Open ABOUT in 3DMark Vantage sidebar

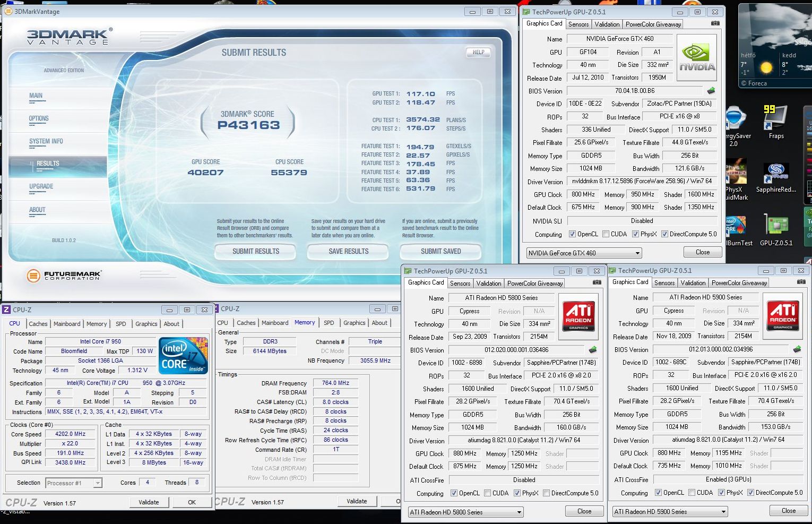click(37, 210)
